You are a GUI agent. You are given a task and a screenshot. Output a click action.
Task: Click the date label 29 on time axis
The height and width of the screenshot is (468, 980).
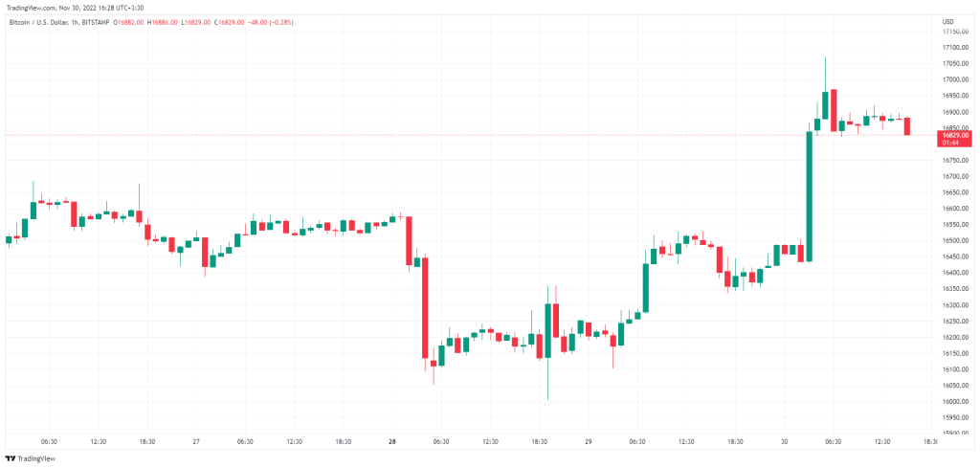pos(588,441)
